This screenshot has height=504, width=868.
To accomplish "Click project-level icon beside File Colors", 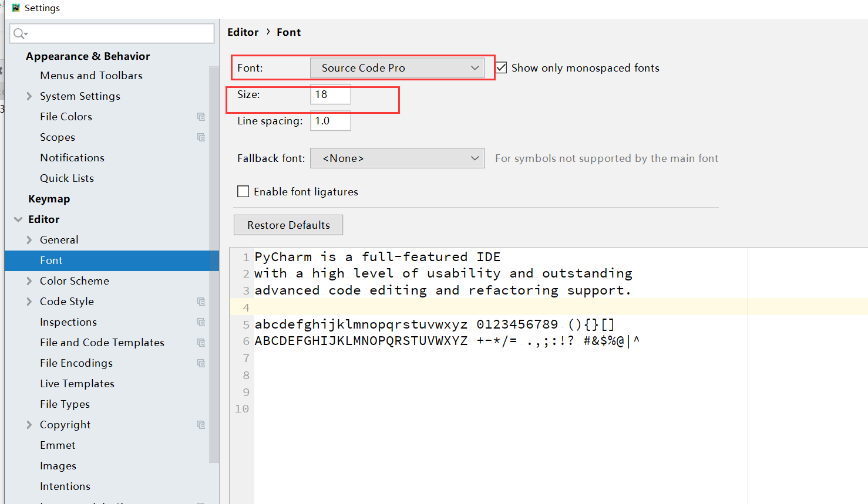I will point(201,117).
